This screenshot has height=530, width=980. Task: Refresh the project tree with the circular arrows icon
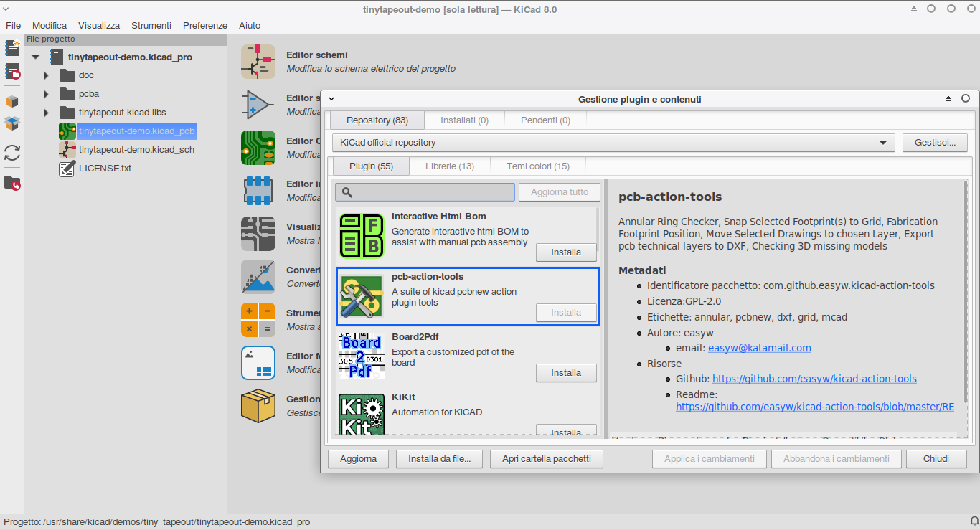coord(12,153)
